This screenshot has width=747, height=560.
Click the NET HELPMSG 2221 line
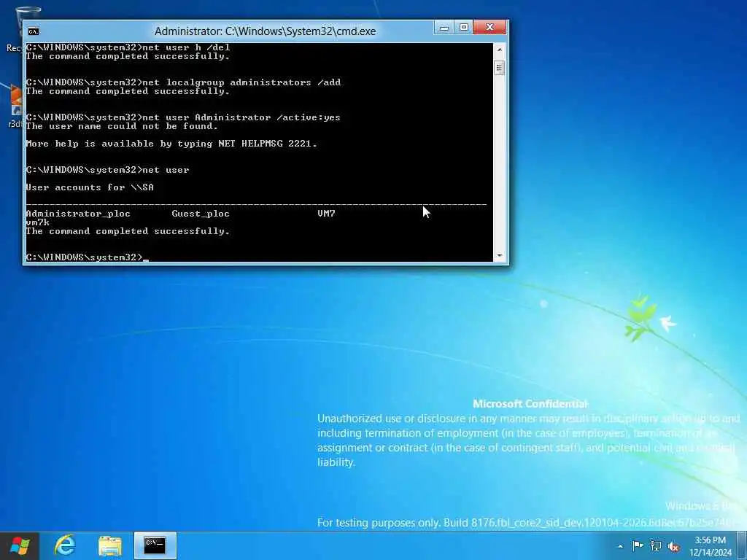click(x=171, y=144)
